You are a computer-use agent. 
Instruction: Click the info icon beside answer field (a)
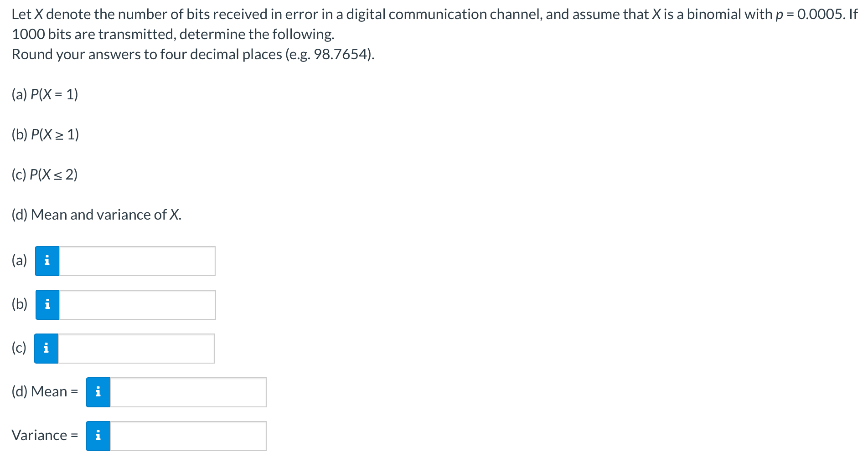[x=46, y=261]
